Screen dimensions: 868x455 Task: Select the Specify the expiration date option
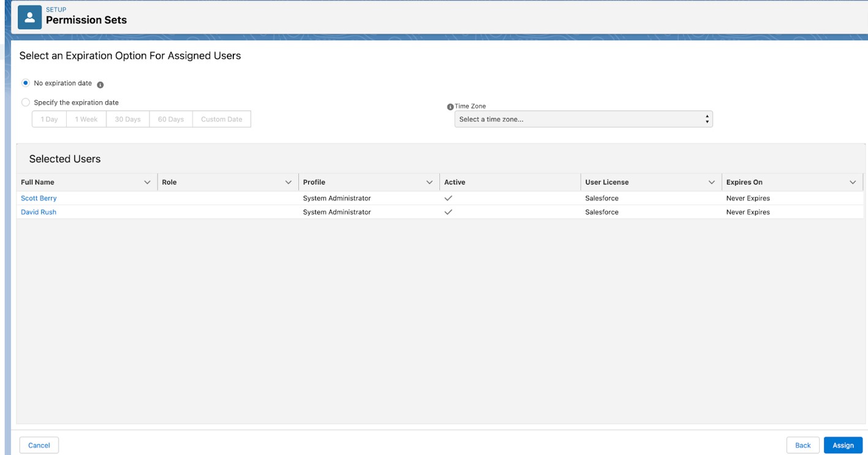click(x=25, y=102)
